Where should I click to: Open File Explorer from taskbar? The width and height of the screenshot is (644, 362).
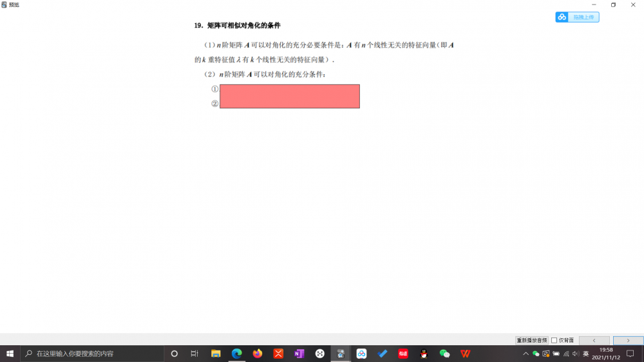216,354
